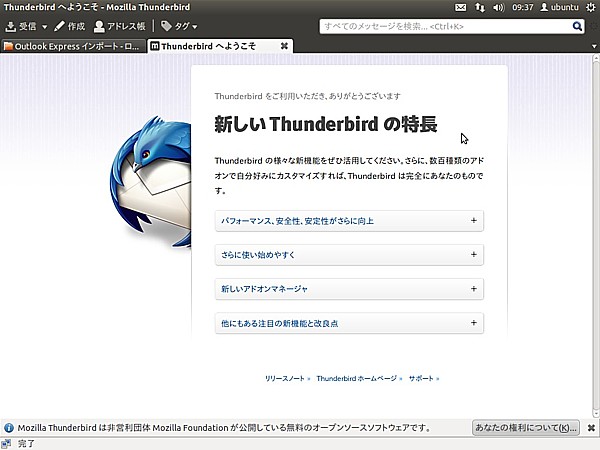Switch to Outlook Express インポート tab

73,46
